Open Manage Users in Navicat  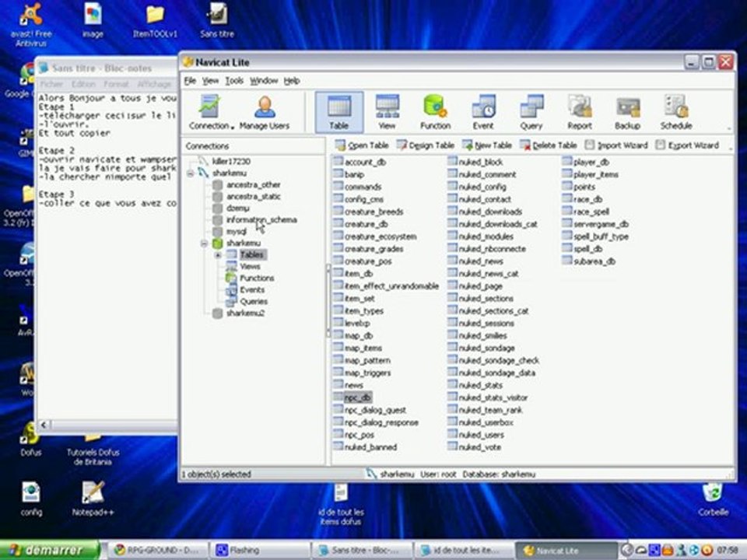click(x=265, y=112)
